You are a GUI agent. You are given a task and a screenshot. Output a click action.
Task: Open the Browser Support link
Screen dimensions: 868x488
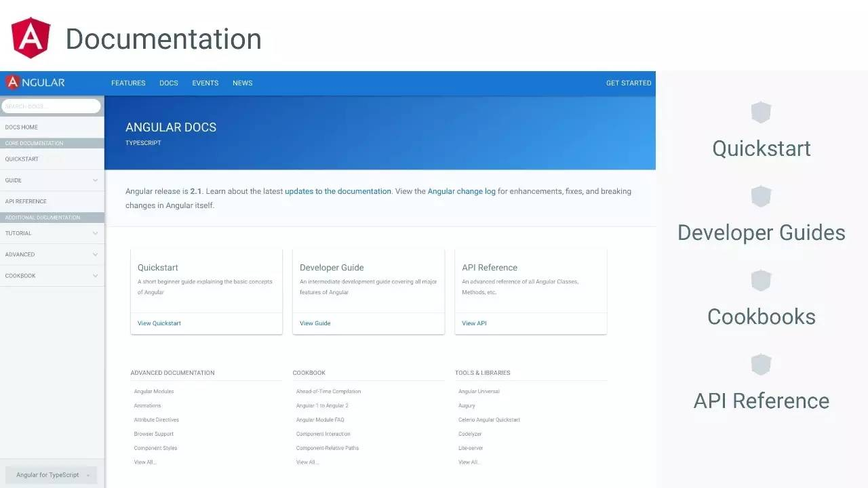click(x=154, y=434)
